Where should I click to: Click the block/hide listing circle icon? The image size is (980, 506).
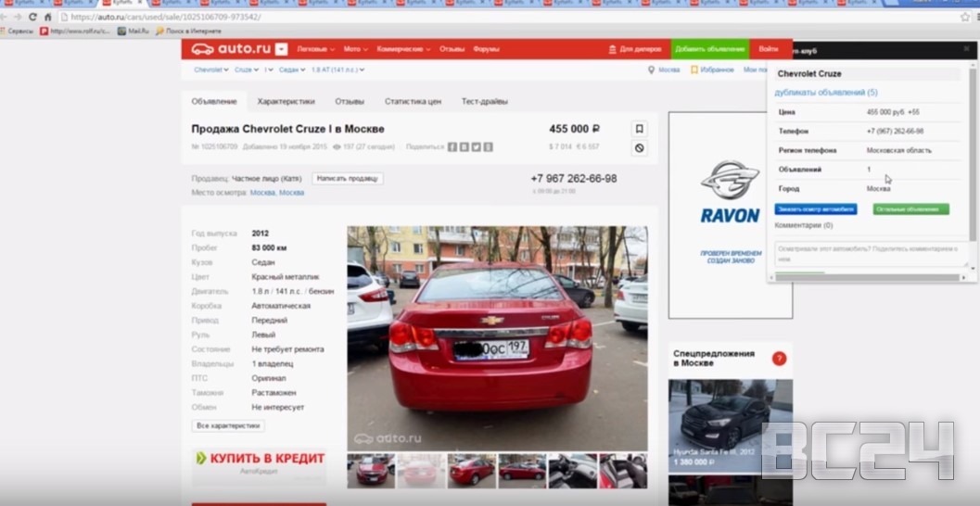pos(639,147)
